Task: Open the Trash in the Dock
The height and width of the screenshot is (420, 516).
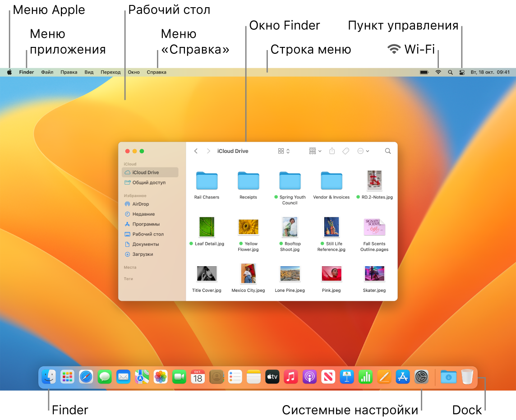Action: pyautogui.click(x=467, y=377)
